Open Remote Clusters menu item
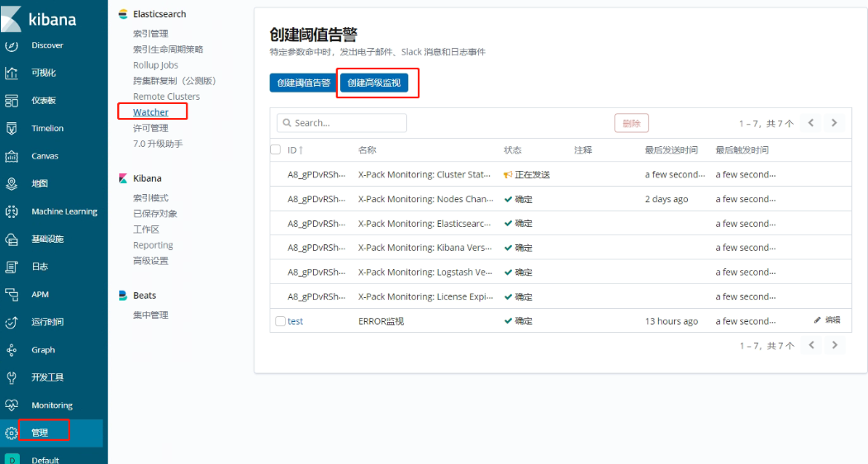Image resolution: width=868 pixels, height=464 pixels. pos(166,97)
